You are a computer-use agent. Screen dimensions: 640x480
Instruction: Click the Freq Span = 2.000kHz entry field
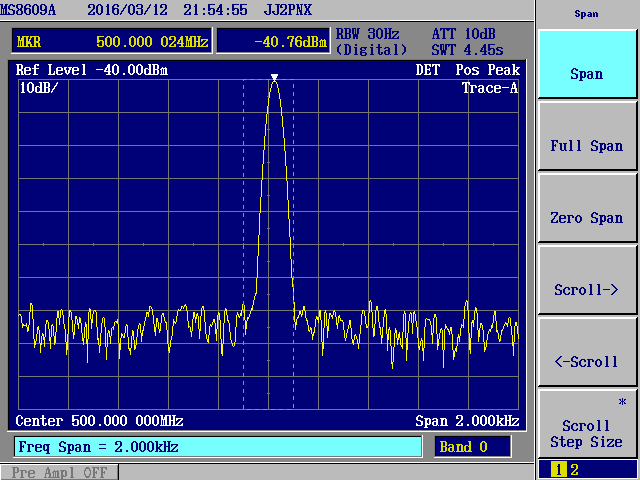(218, 447)
